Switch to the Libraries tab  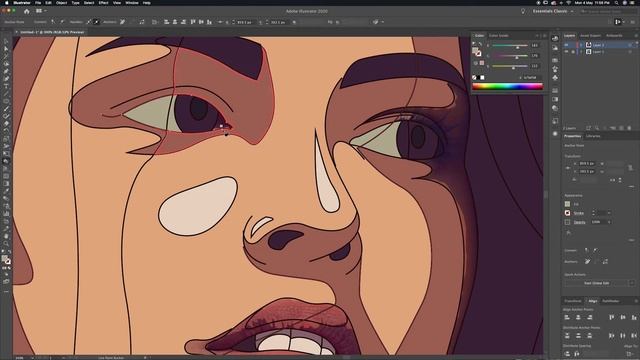point(593,136)
